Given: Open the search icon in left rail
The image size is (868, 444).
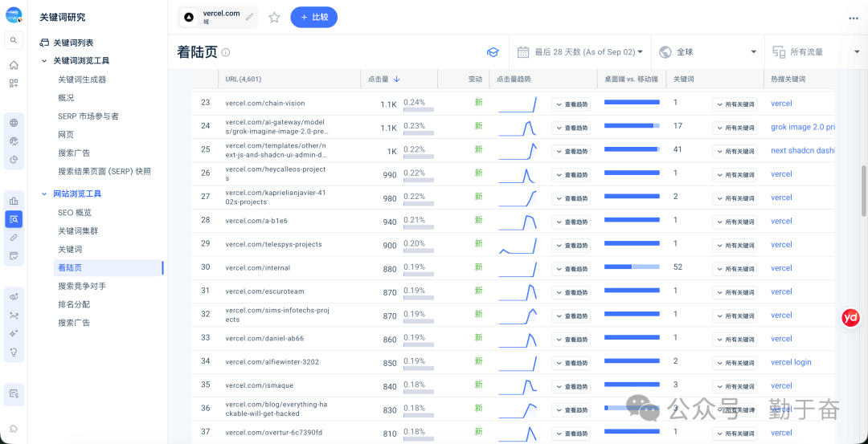Looking at the screenshot, I should [14, 40].
